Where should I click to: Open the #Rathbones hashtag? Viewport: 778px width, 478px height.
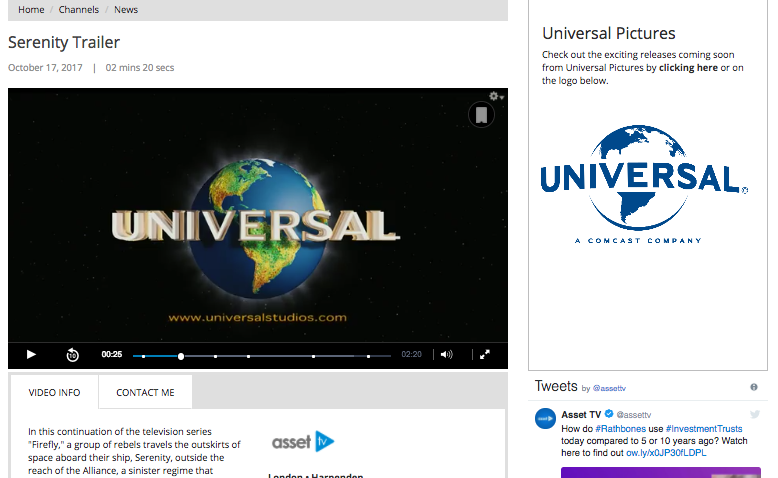point(620,429)
